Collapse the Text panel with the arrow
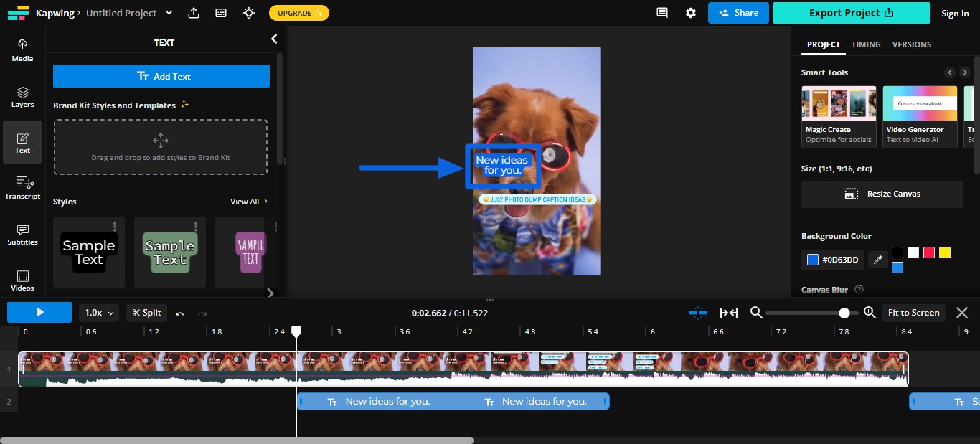The height and width of the screenshot is (444, 980). [x=273, y=39]
